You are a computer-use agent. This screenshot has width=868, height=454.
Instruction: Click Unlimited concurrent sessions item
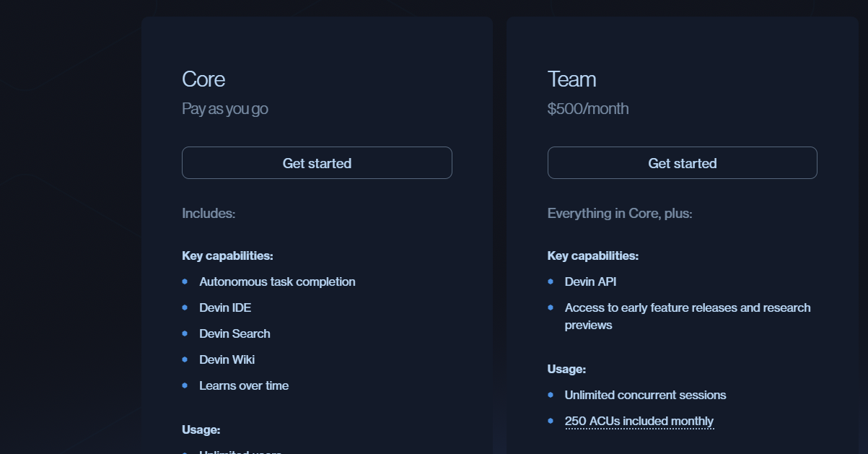coord(645,395)
